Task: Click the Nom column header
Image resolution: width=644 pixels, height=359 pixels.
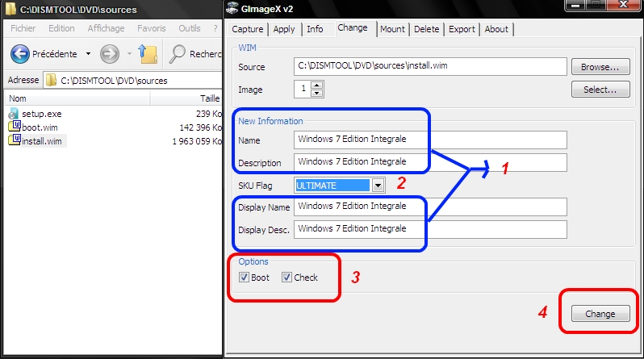Action: [19, 98]
